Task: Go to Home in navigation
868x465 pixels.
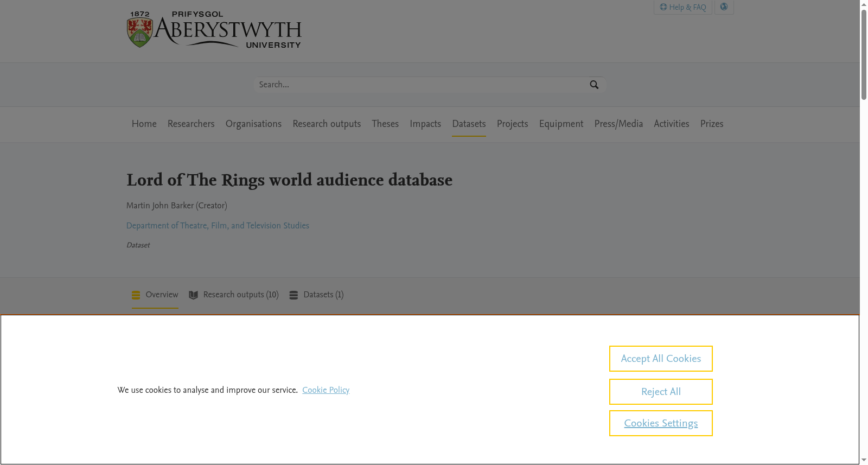Action: coord(144,124)
